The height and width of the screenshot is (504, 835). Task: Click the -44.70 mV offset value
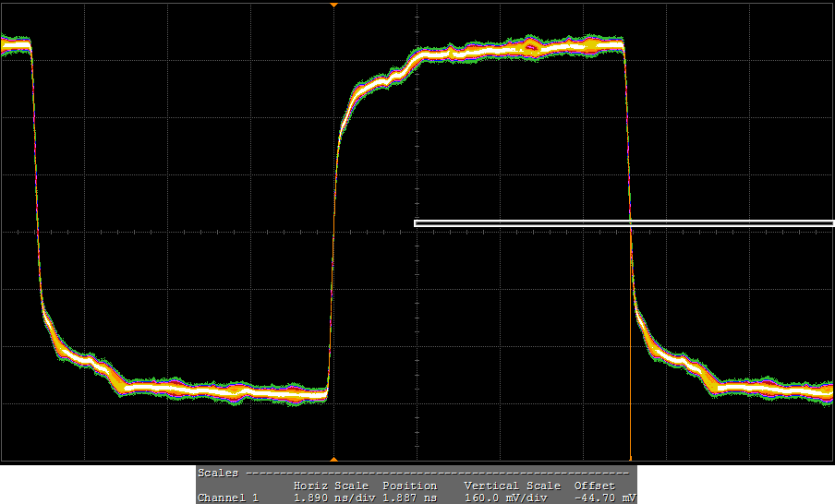pyautogui.click(x=605, y=498)
